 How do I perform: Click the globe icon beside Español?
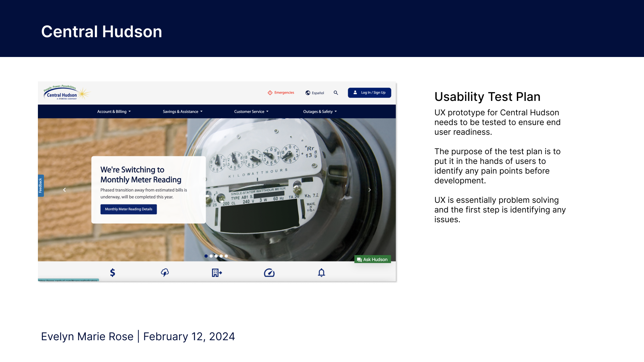[308, 93]
